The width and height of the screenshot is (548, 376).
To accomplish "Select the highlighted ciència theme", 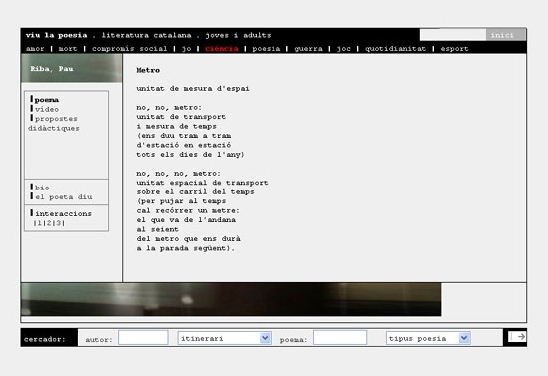I will point(222,49).
